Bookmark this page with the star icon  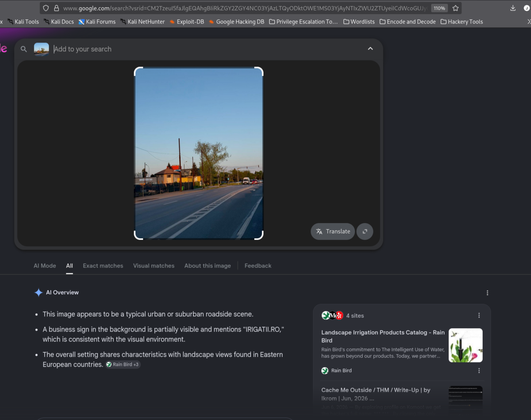click(456, 8)
